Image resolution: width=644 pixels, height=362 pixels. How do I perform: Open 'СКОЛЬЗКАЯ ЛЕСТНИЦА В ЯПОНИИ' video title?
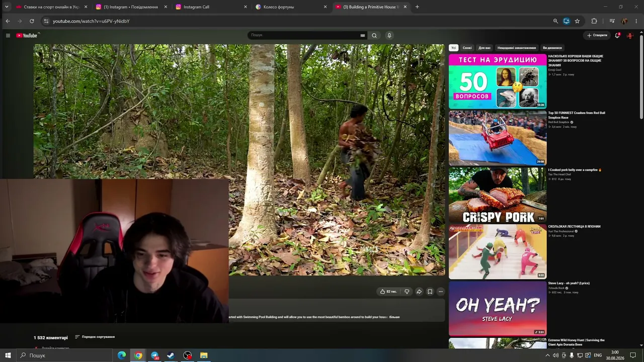point(575,226)
